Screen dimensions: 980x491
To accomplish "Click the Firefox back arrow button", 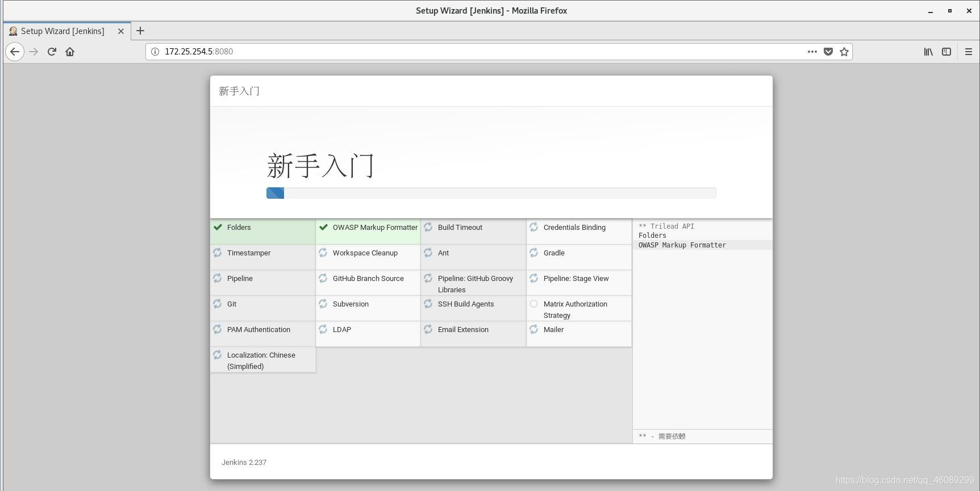I will [x=15, y=52].
